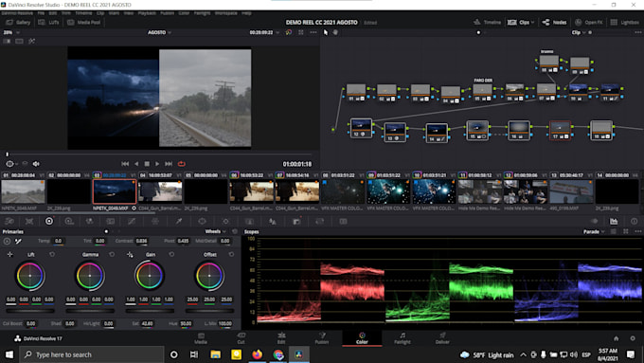Open the Blur palette icon
644x363 pixels.
(x=273, y=221)
